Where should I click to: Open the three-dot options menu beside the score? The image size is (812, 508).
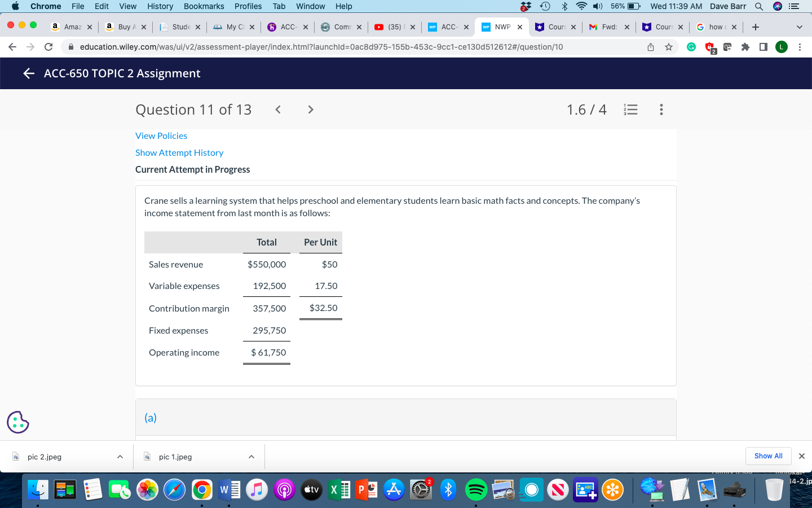tap(661, 110)
